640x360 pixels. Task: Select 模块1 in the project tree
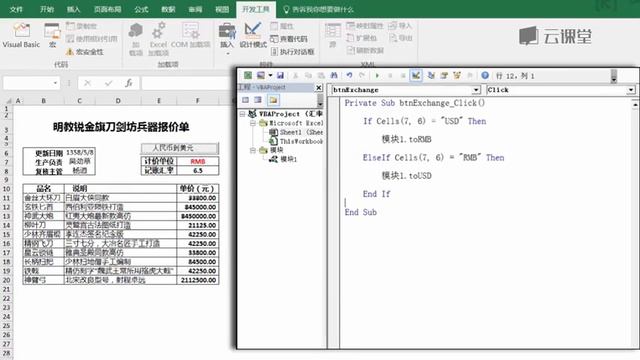[x=283, y=159]
